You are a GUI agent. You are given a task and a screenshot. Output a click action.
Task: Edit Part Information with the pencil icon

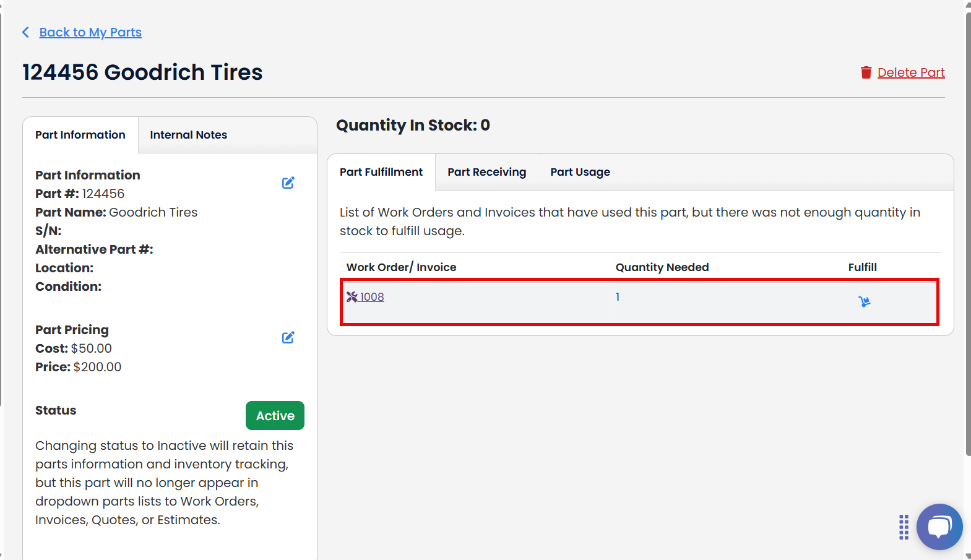pyautogui.click(x=288, y=183)
